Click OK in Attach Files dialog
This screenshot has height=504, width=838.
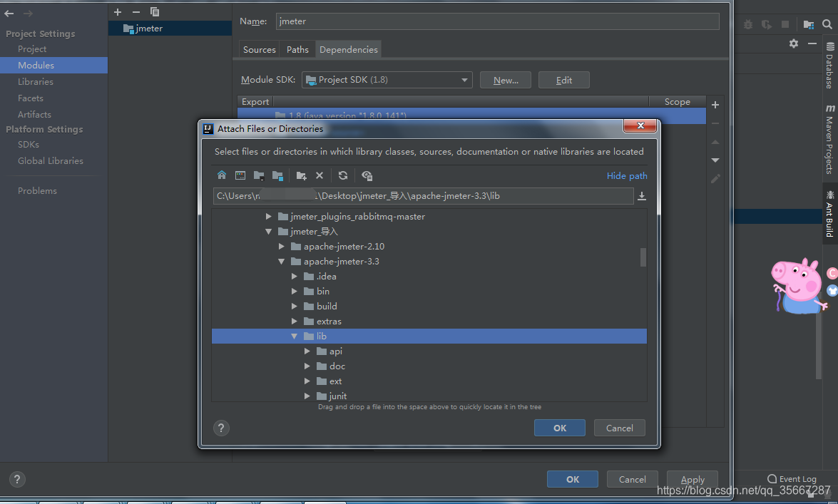tap(560, 428)
